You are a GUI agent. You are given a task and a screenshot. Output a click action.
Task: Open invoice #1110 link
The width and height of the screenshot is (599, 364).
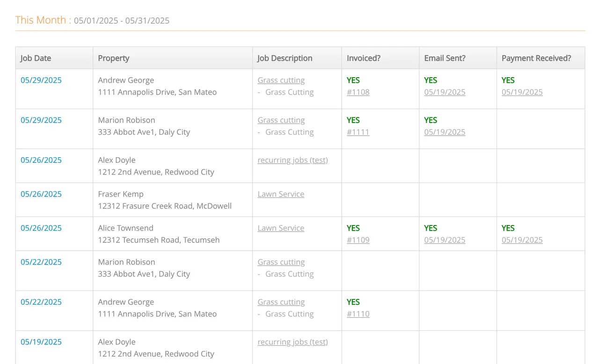[x=358, y=314]
